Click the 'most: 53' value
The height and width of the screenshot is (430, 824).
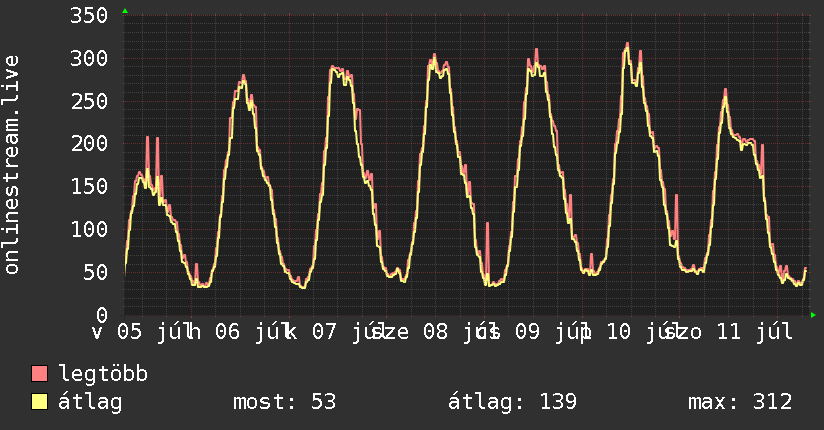click(x=284, y=402)
